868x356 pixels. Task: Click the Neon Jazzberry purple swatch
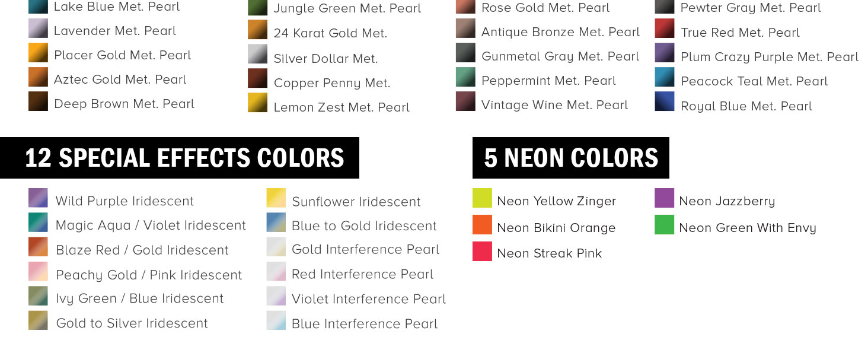[x=664, y=198]
